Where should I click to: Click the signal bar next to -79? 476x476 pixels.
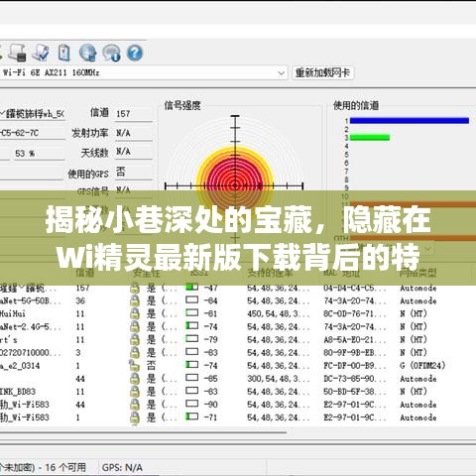[x=192, y=338]
